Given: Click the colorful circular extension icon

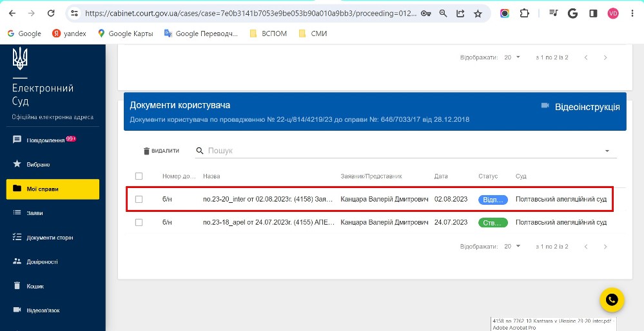Looking at the screenshot, I should 505,14.
